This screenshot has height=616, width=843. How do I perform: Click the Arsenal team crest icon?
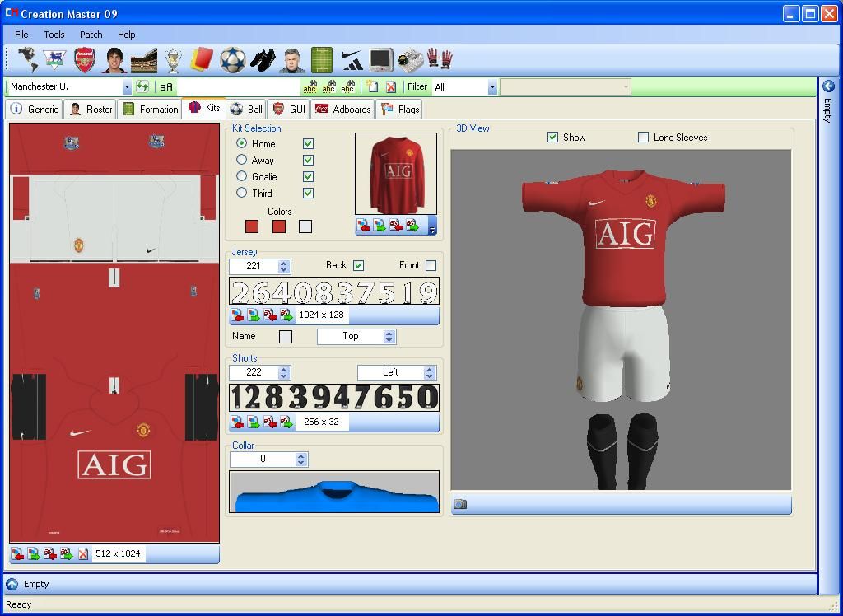[x=85, y=60]
